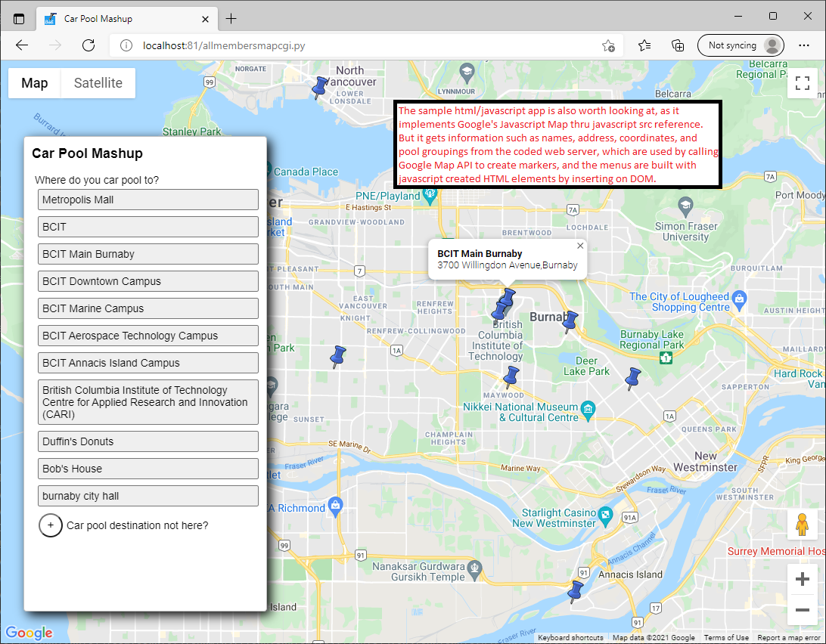Click the pushpin marker beside Burnaby label
Viewport: 826px width, 644px height.
click(570, 322)
